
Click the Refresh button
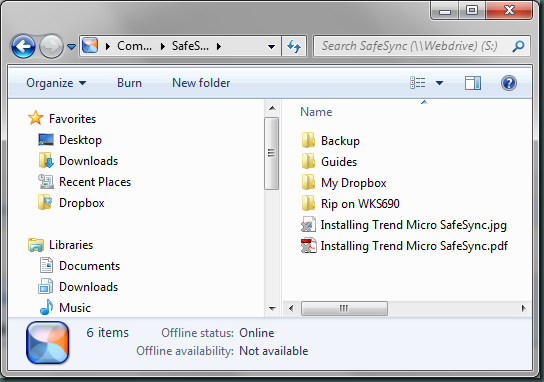point(294,46)
